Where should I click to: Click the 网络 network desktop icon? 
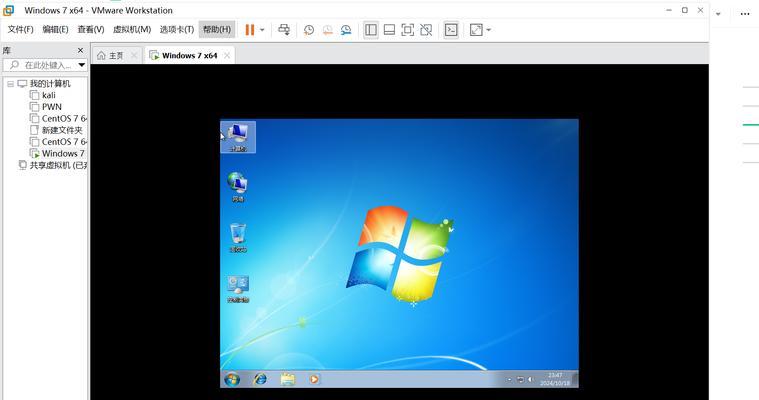[x=238, y=187]
